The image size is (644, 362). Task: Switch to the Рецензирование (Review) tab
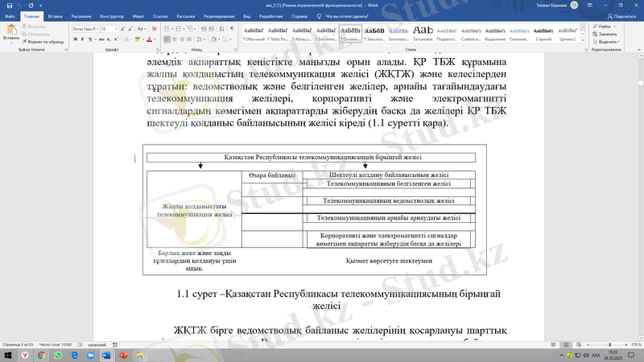tap(218, 15)
